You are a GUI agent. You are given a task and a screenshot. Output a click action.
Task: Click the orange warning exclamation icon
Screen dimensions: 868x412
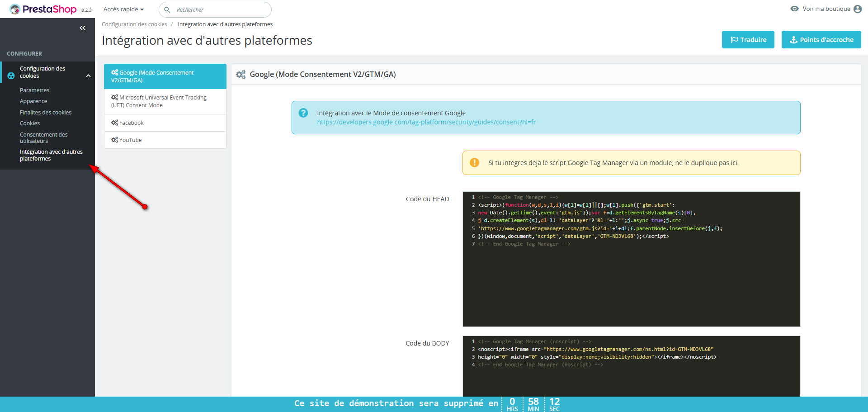pyautogui.click(x=474, y=163)
